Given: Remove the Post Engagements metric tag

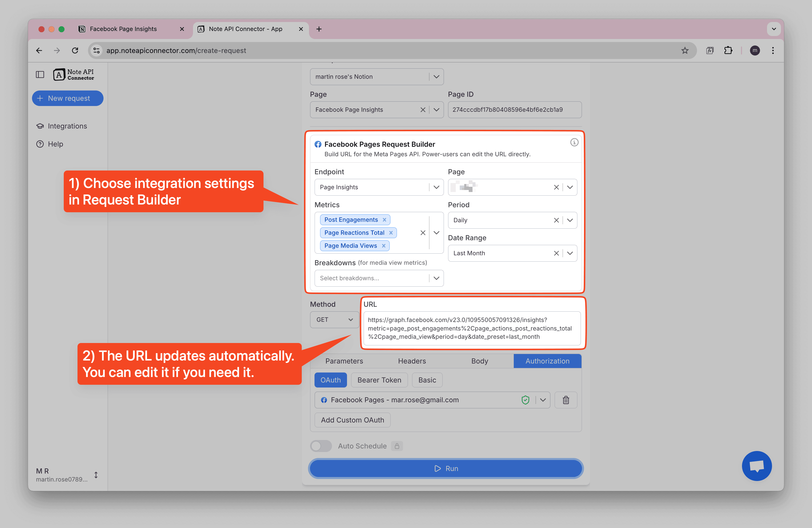Looking at the screenshot, I should 384,220.
